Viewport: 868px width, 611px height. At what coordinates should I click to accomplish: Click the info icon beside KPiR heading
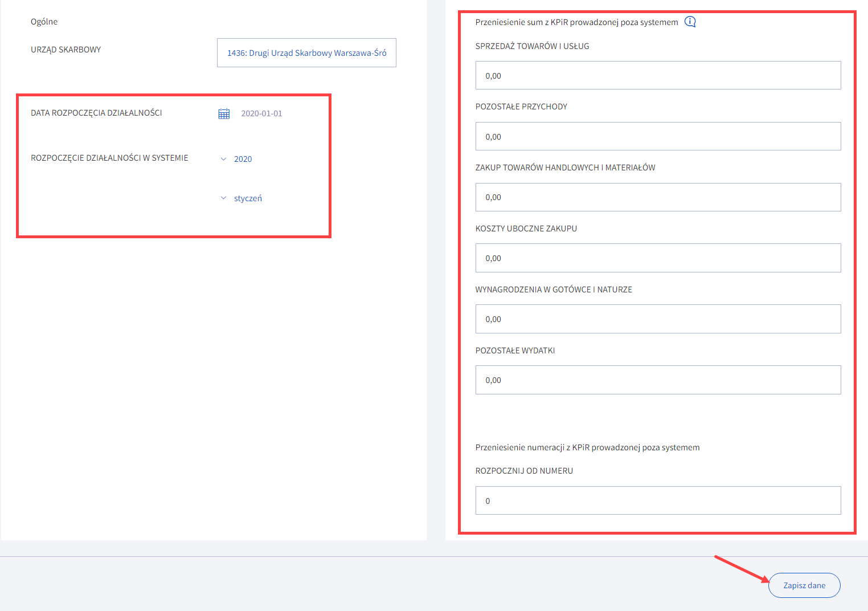click(690, 22)
